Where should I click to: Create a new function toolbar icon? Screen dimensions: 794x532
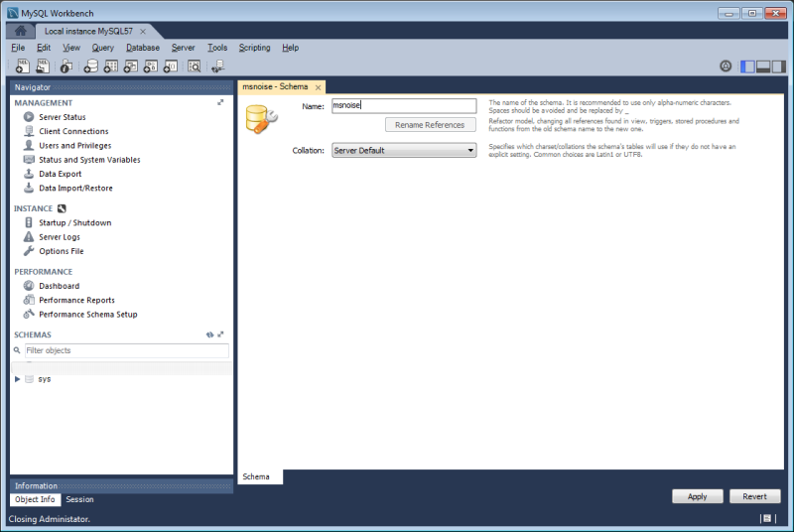(170, 66)
